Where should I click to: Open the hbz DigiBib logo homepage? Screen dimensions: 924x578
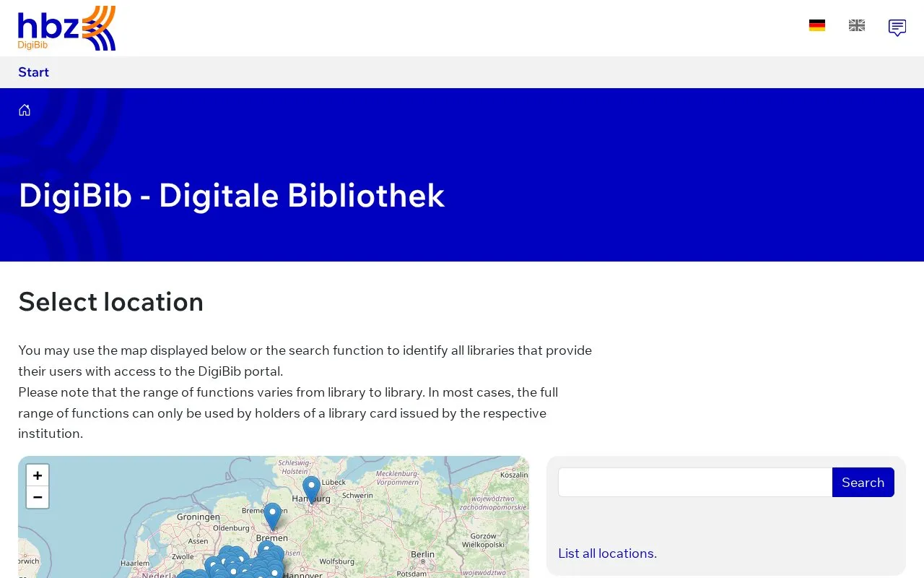(66, 28)
